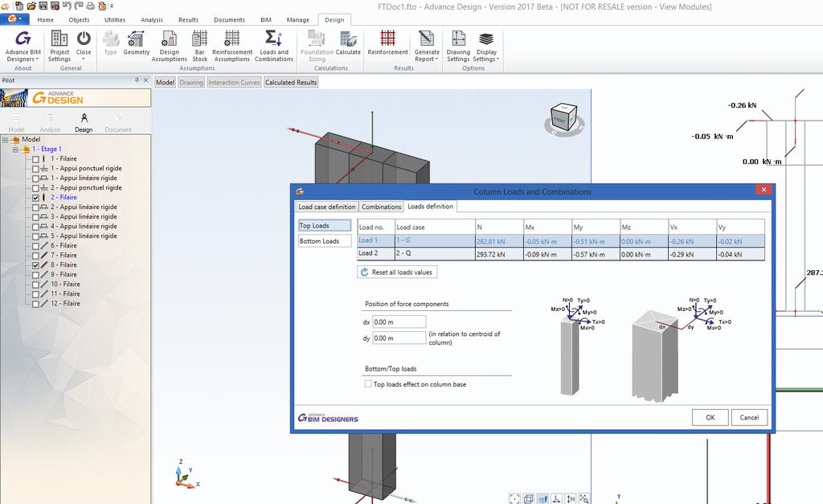
Task: Switch to the Load case definition tab
Action: click(326, 207)
